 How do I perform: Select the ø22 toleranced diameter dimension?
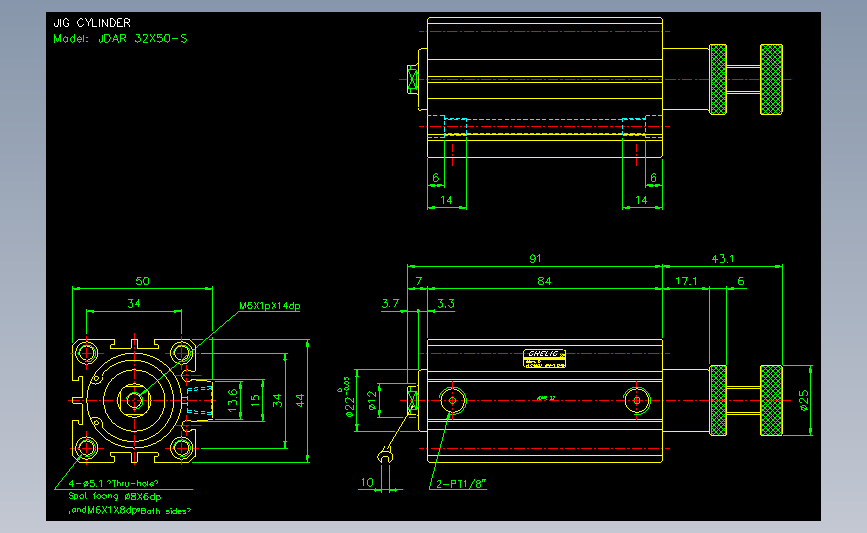click(348, 399)
